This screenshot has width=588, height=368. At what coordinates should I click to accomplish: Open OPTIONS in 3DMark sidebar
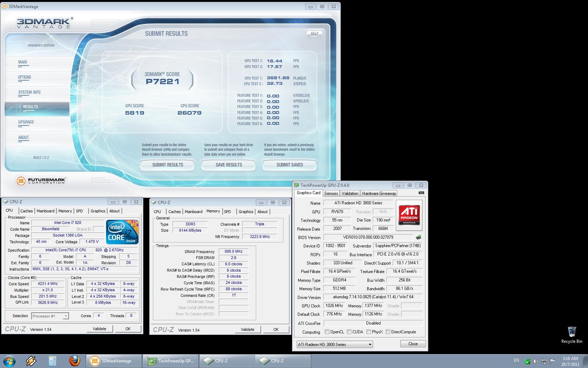pyautogui.click(x=24, y=77)
